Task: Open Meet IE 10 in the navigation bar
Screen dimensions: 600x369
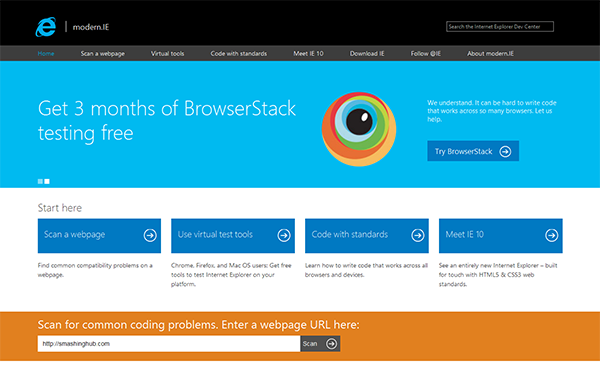Action: point(308,54)
